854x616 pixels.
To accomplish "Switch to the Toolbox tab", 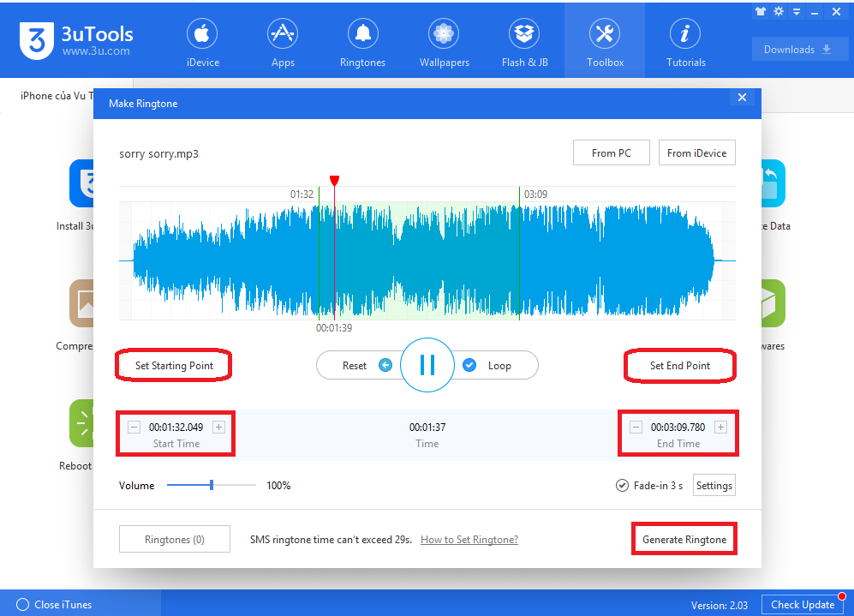I will (605, 43).
